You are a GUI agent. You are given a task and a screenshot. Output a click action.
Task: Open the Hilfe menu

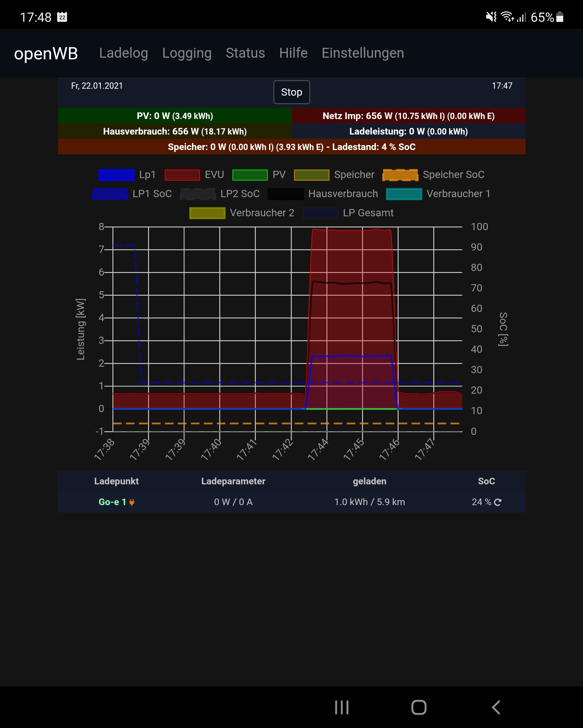tap(293, 53)
